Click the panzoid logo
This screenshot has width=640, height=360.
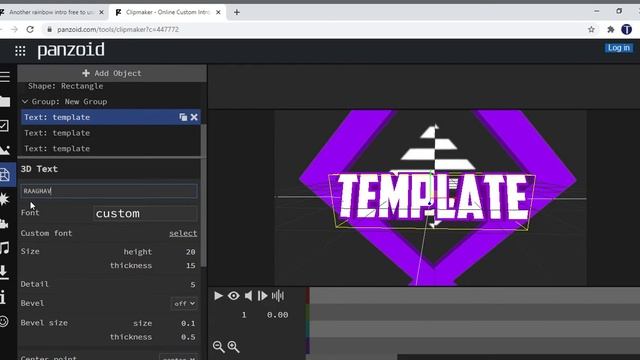coord(71,51)
